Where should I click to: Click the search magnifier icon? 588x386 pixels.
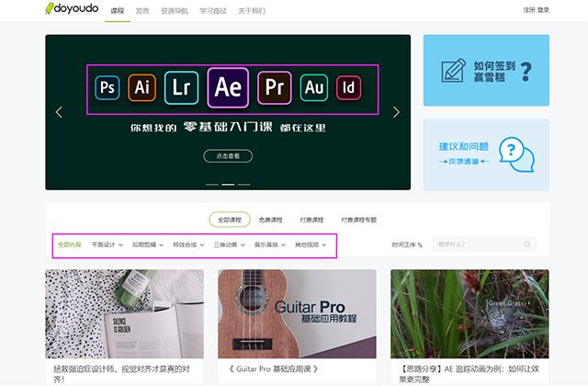(527, 244)
